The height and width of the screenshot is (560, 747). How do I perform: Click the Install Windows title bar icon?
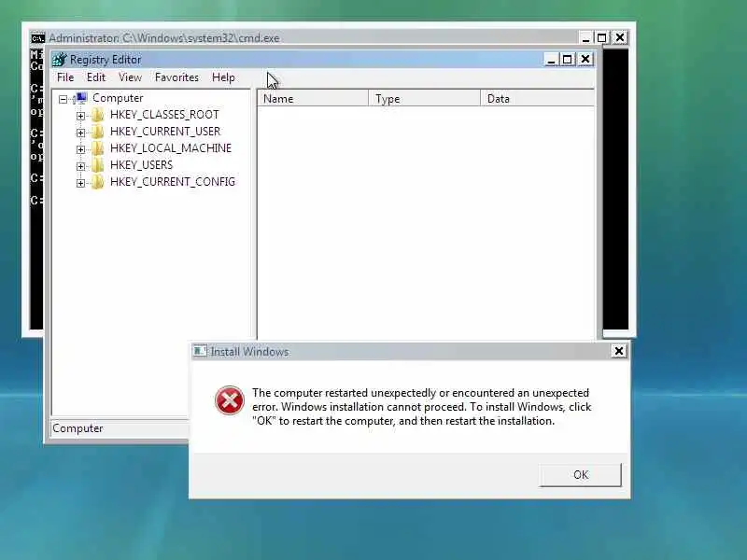(x=200, y=352)
